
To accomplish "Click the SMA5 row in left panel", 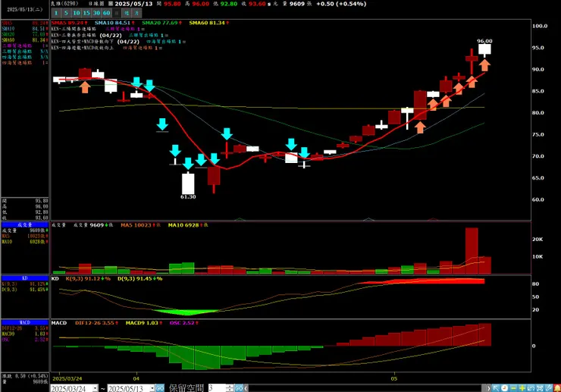I will [25, 24].
